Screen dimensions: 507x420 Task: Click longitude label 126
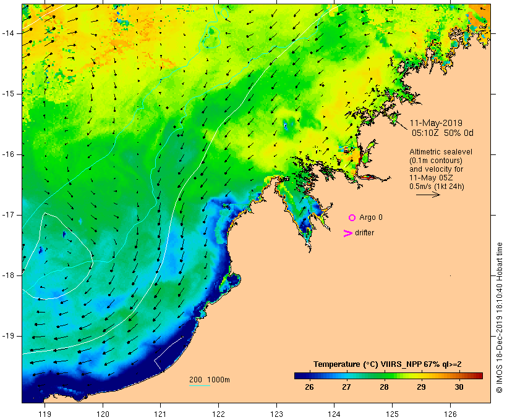(450, 414)
